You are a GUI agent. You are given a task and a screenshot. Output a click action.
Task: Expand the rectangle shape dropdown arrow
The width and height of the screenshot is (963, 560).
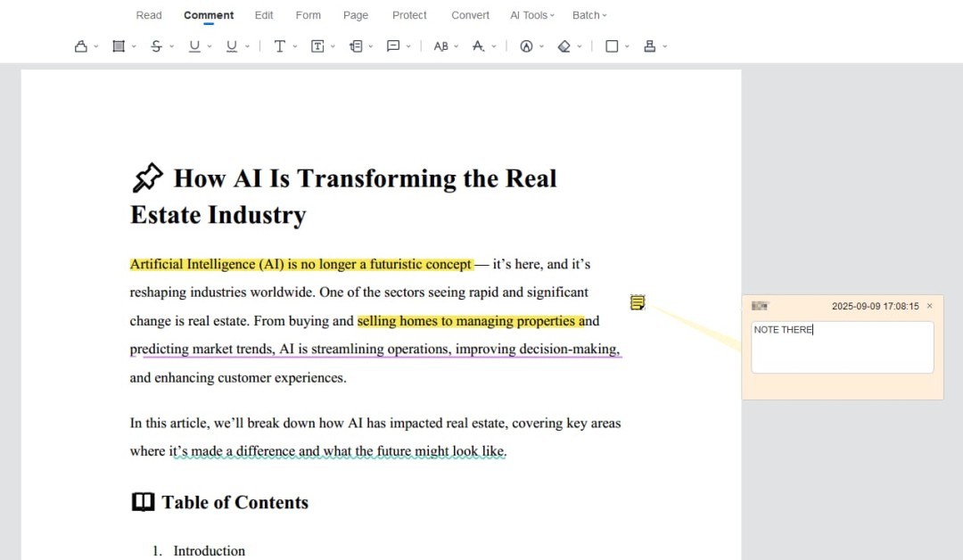point(627,47)
